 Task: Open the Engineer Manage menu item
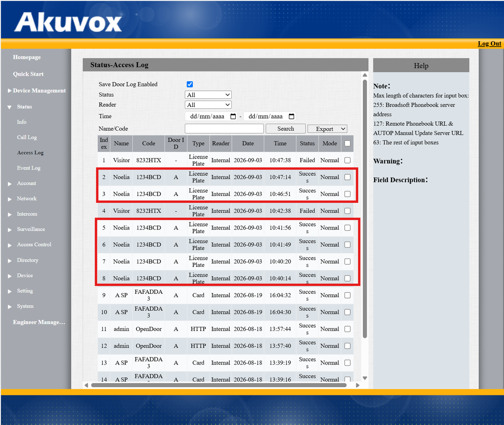39,322
